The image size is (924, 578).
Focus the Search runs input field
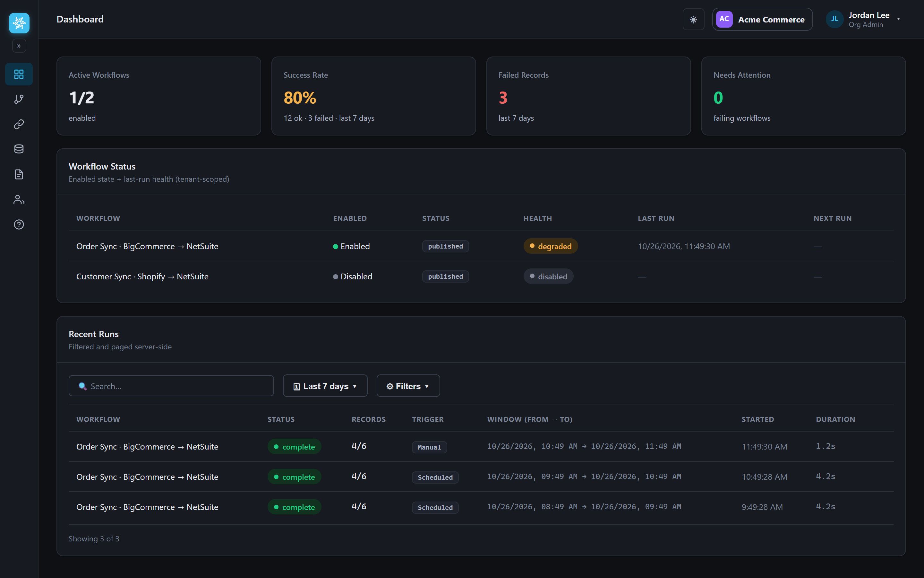pyautogui.click(x=171, y=386)
